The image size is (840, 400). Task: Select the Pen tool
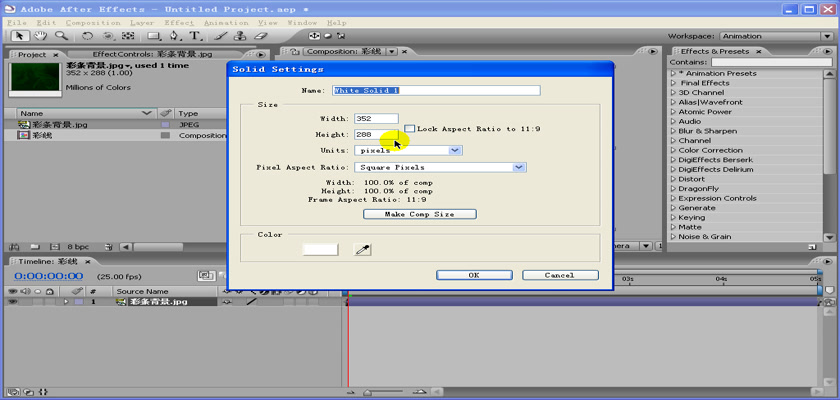pos(174,36)
